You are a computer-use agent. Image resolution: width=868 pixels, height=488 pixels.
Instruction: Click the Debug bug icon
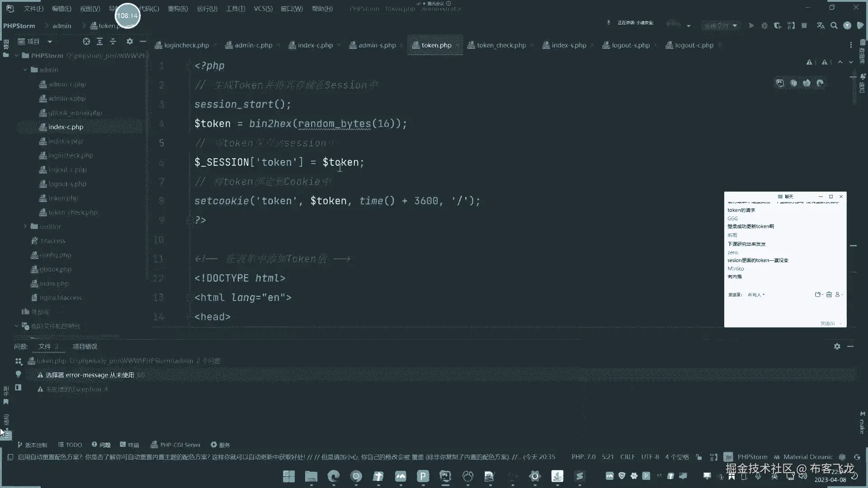coord(764,26)
